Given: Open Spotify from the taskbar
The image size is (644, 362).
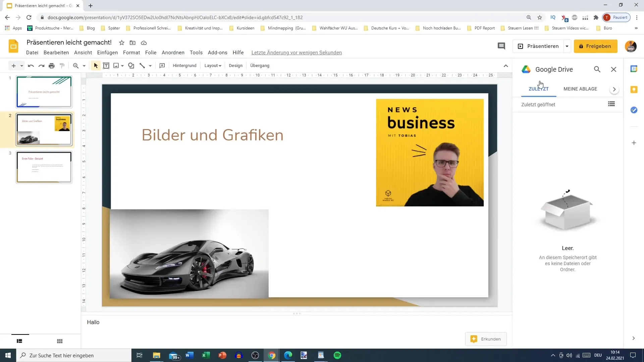Looking at the screenshot, I should click(x=337, y=355).
